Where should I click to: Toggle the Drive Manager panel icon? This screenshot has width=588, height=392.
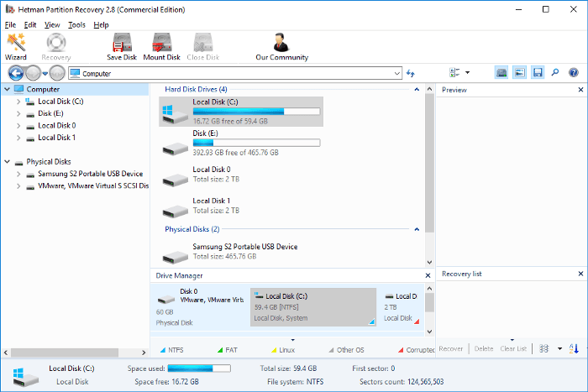pos(501,72)
